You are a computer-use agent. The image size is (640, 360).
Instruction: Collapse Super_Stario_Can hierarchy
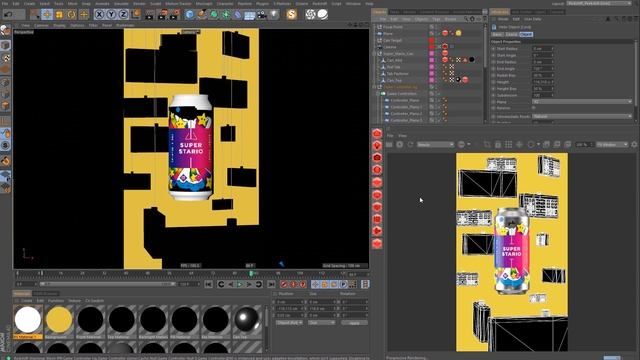pos(374,53)
